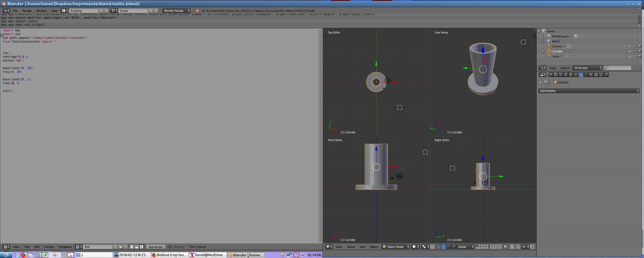Screen dimensions: 644x258
Task: Expand the Cylindre tree item
Action: (x=544, y=51)
